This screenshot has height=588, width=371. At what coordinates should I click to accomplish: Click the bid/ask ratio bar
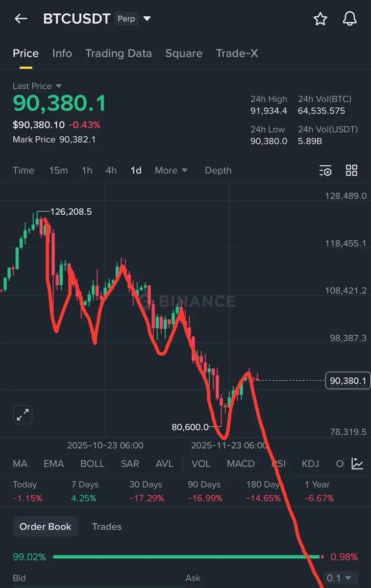coord(186,557)
